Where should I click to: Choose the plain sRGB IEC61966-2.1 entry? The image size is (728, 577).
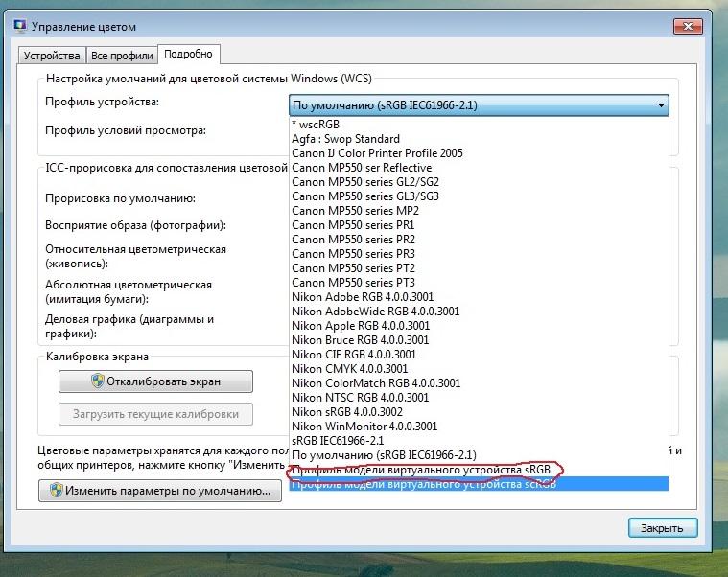coord(479,441)
